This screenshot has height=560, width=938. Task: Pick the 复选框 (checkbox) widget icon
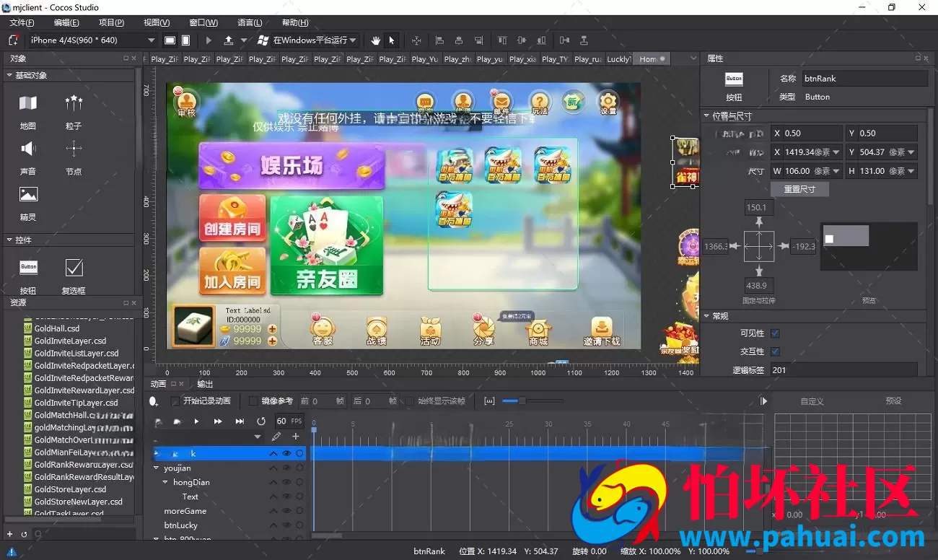tap(74, 268)
